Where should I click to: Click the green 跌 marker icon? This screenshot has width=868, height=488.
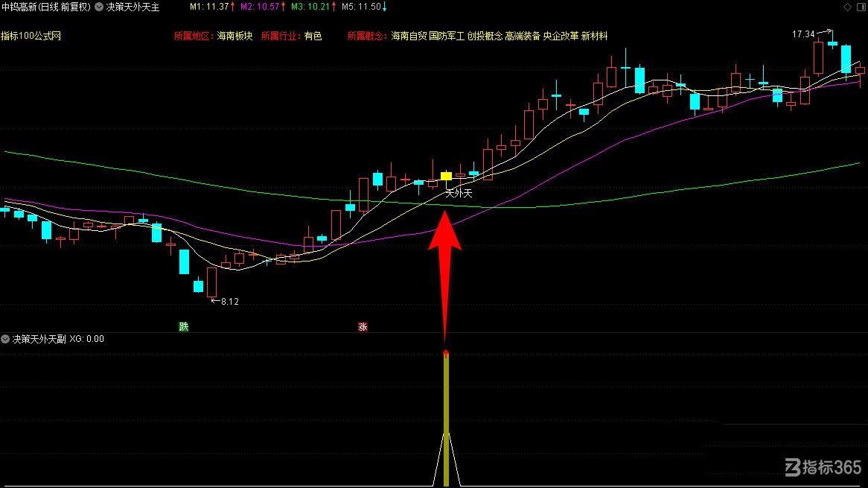(184, 326)
